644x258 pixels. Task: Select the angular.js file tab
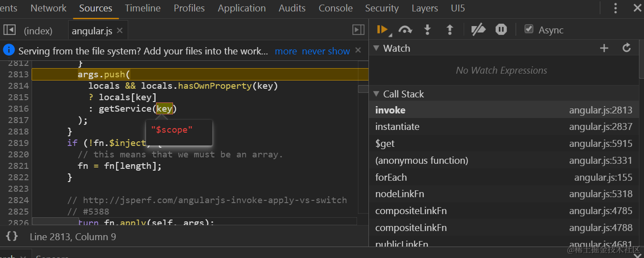(92, 31)
